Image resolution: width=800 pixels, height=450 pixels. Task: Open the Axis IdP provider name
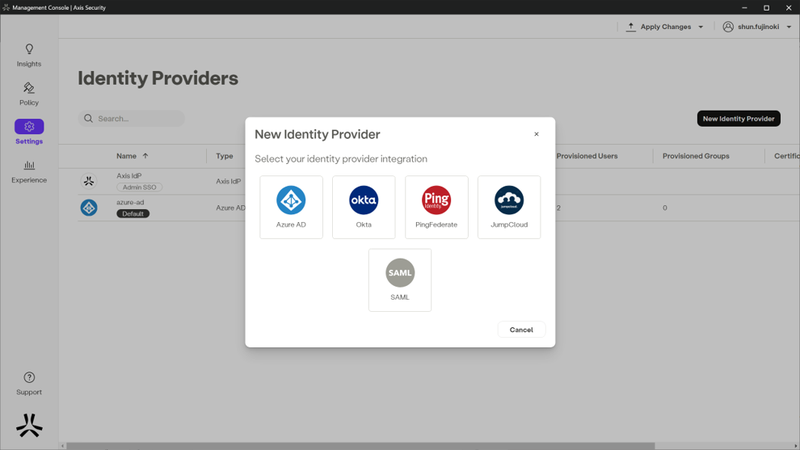[129, 176]
